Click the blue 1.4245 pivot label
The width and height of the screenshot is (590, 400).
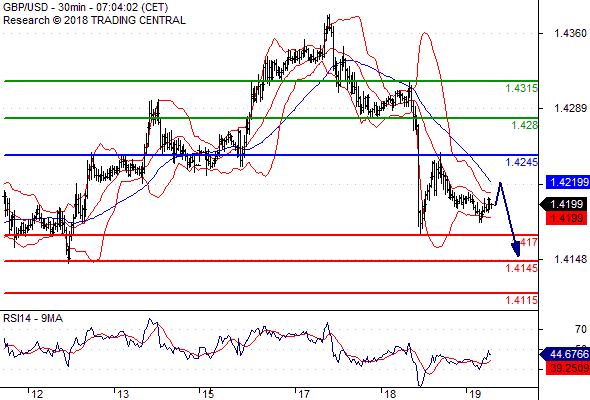point(522,162)
